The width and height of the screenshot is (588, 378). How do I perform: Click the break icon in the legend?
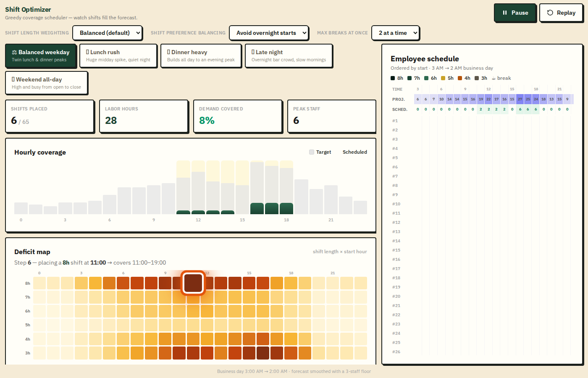tap(493, 78)
